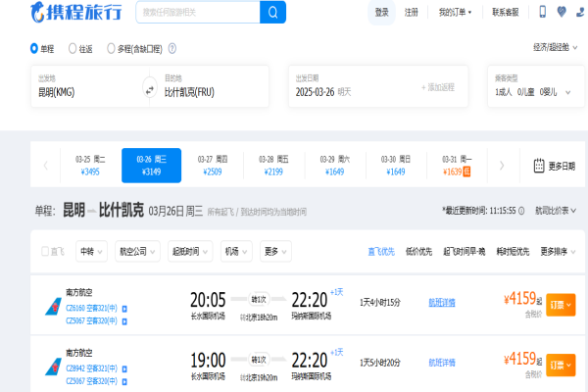Image resolution: width=588 pixels, height=392 pixels.
Task: Open the 更多日期 calendar icon
Action: (x=539, y=166)
